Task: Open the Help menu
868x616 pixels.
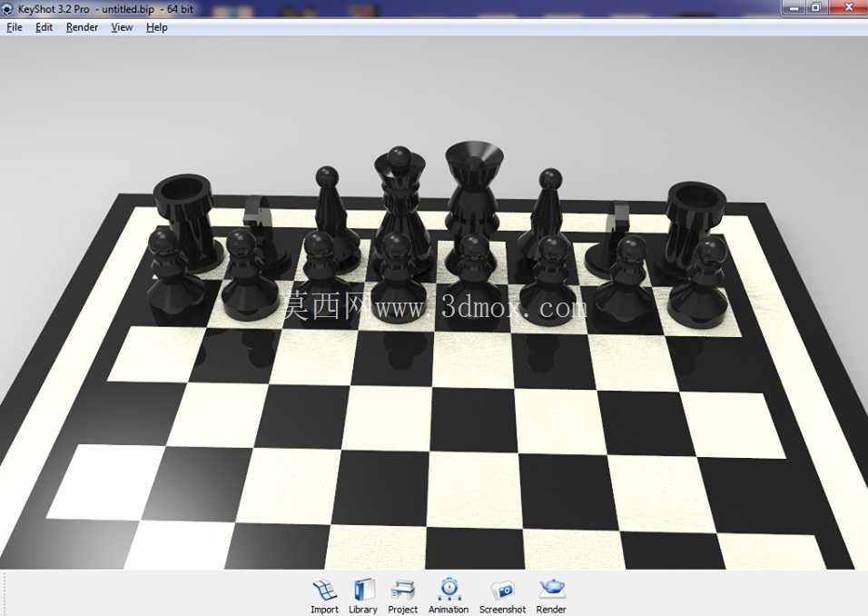Action: click(x=157, y=27)
